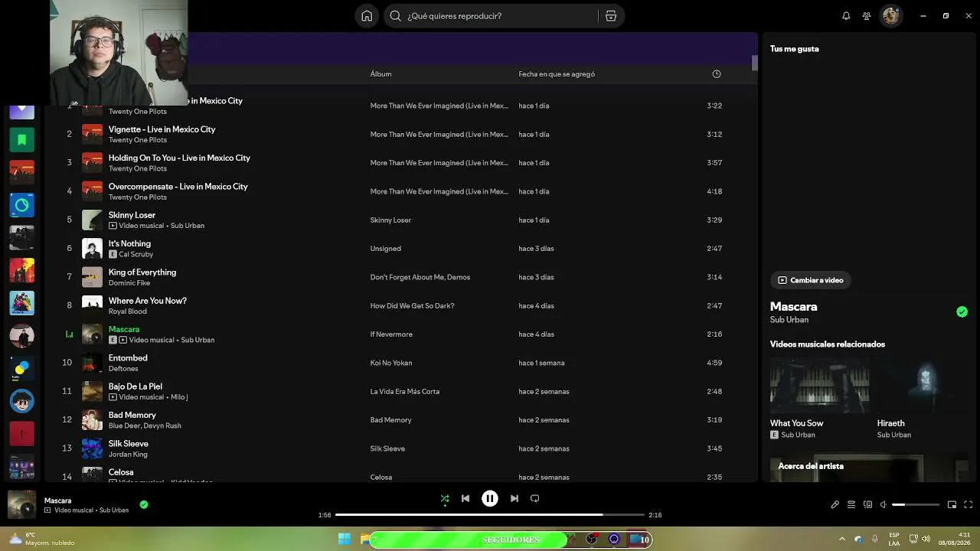Select the 'Entombed' track
Screen dimensions: 980x551
[x=128, y=358]
